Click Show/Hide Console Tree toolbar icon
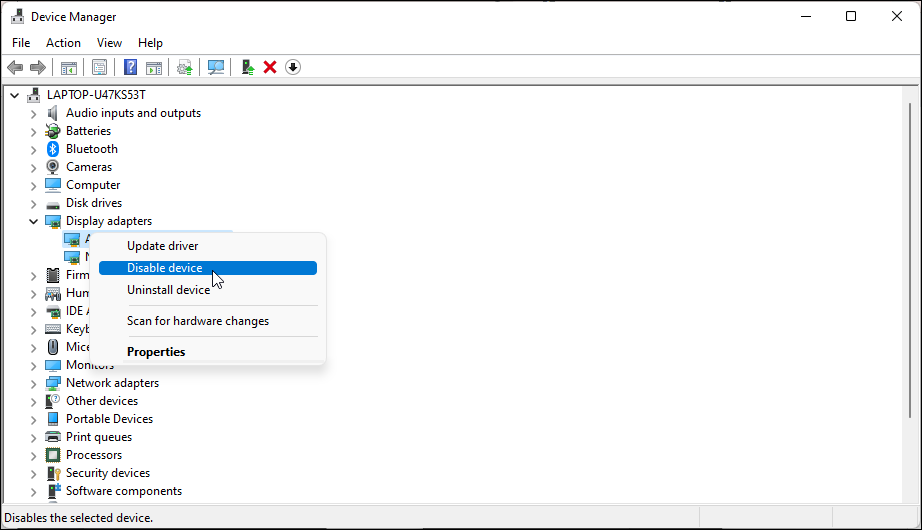The height and width of the screenshot is (530, 922). [x=69, y=68]
